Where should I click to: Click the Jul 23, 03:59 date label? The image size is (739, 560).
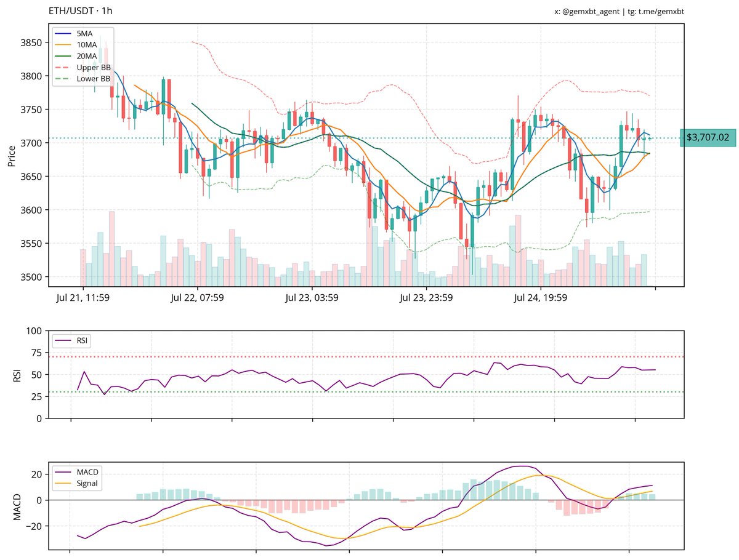pyautogui.click(x=312, y=298)
